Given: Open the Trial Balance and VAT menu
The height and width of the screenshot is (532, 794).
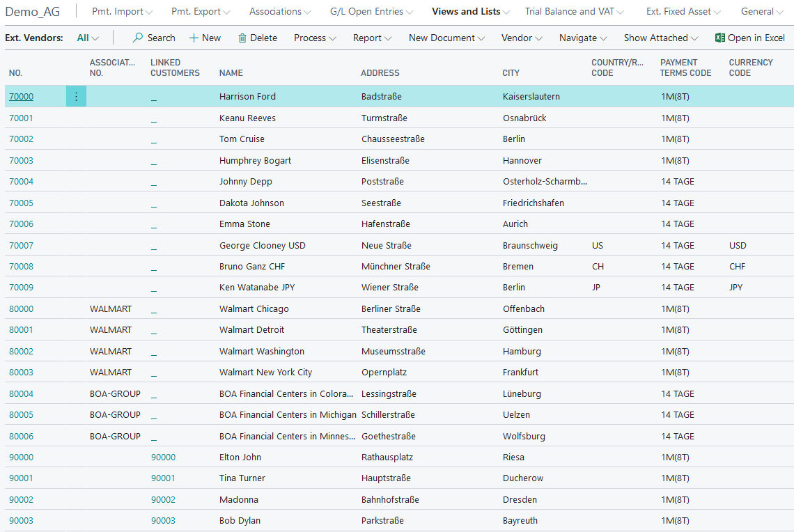Looking at the screenshot, I should coord(575,12).
